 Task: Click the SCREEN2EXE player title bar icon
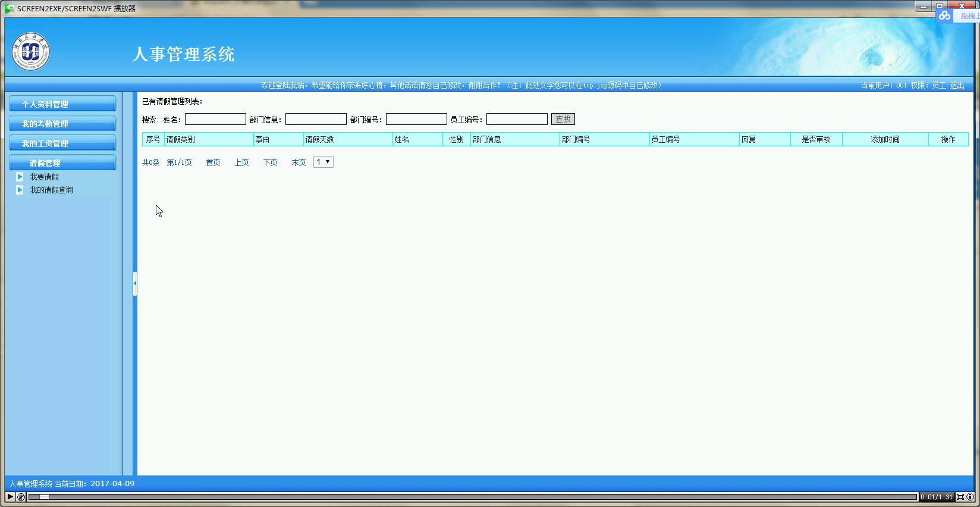tap(10, 8)
